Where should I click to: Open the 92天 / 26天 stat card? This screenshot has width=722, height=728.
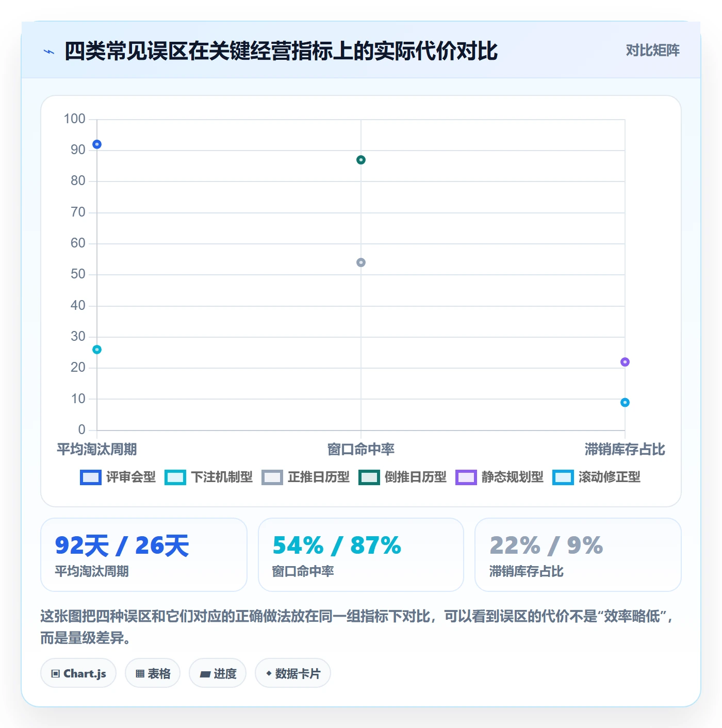[x=144, y=555]
